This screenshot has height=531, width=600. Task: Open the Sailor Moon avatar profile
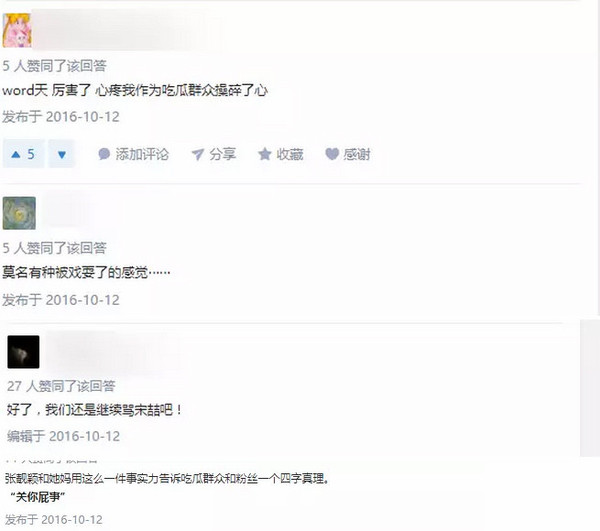coord(17,30)
